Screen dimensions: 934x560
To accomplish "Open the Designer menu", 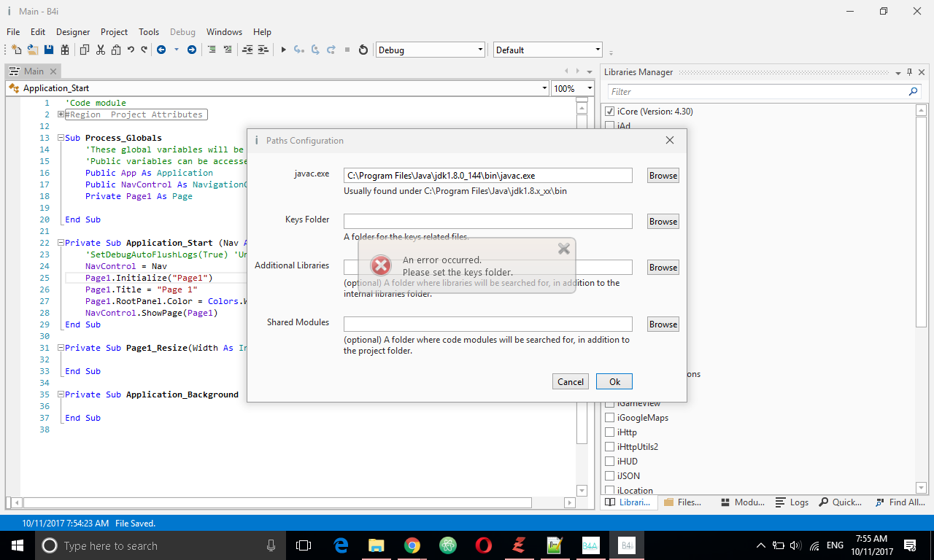I will [73, 32].
